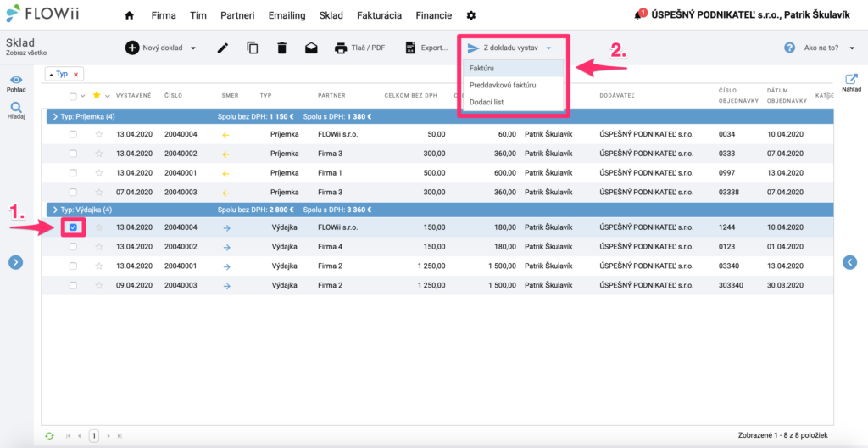
Task: Choose Faktúru from the dropdown
Action: tap(513, 68)
